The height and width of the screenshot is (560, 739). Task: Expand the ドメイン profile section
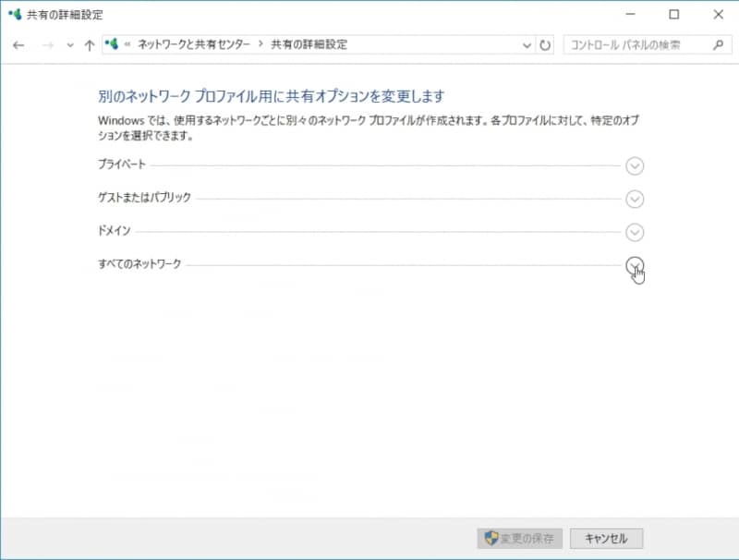[635, 232]
